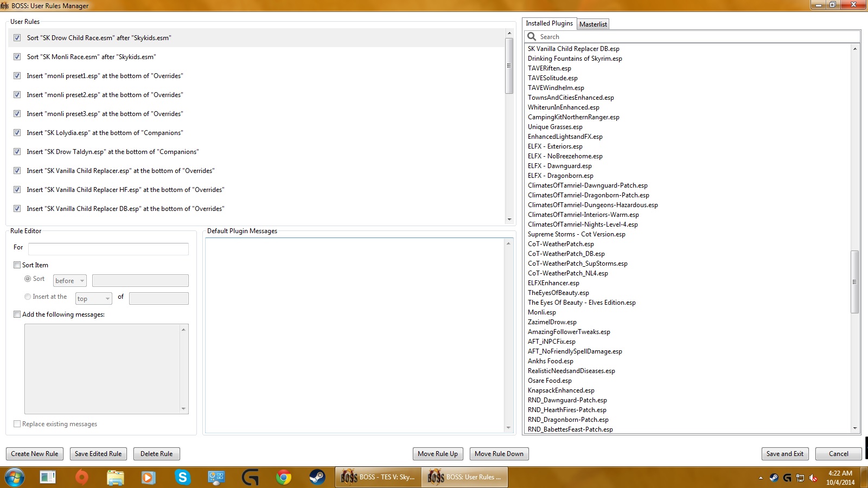This screenshot has width=868, height=488.
Task: Click the BOSS icon in the title bar
Action: pos(5,5)
